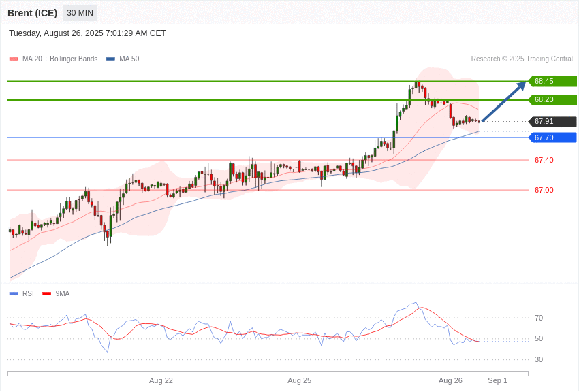This screenshot has height=392, width=579.
Task: Click the 68.20 green resistance label
Action: (552, 99)
